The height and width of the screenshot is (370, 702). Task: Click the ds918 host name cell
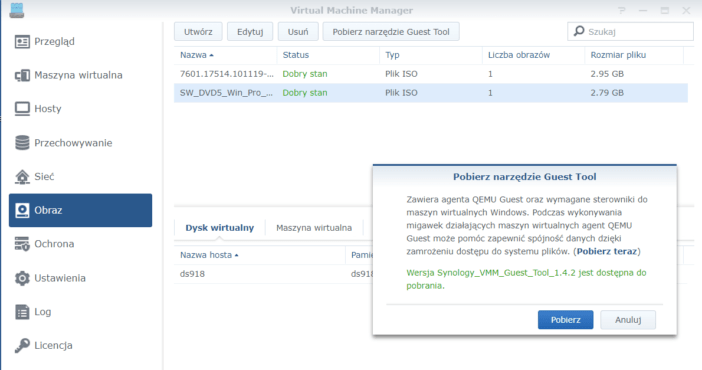click(x=193, y=274)
